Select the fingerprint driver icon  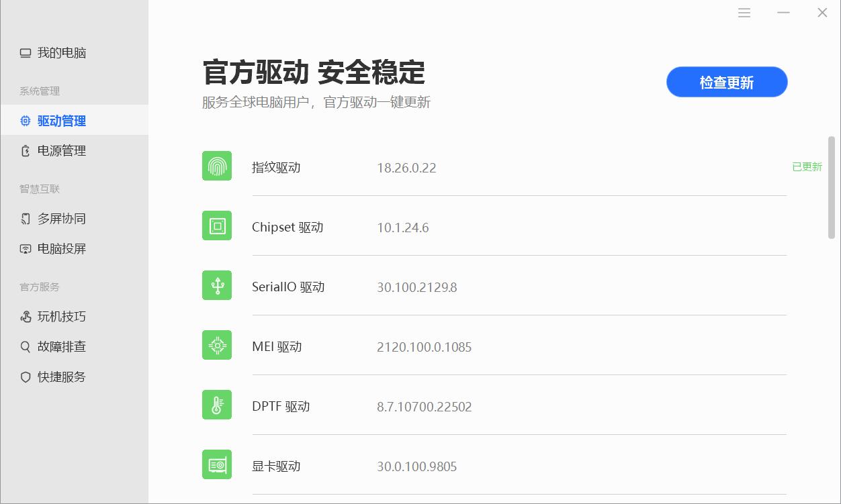point(216,166)
